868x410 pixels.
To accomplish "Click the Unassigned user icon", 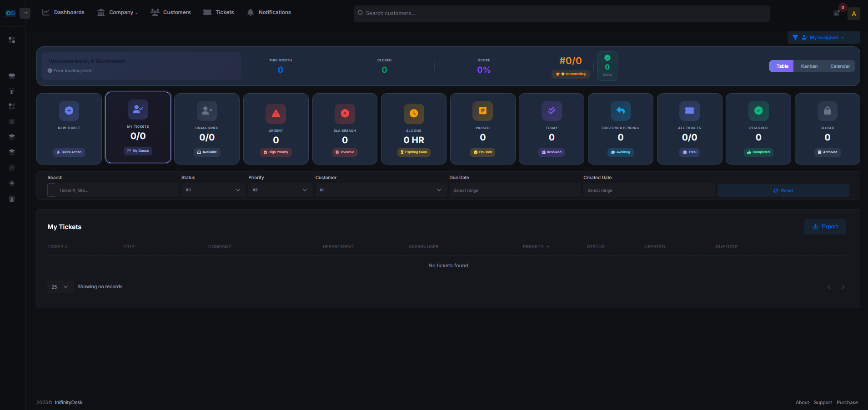I will [207, 110].
